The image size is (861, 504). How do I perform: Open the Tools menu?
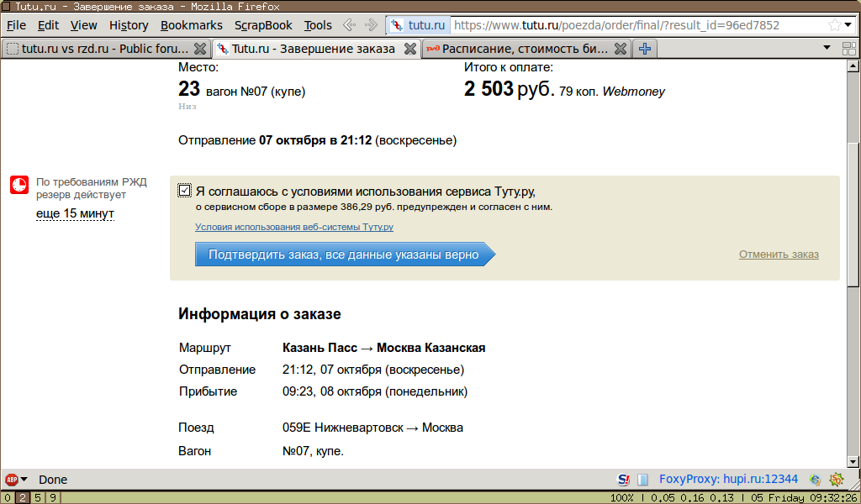tap(318, 25)
